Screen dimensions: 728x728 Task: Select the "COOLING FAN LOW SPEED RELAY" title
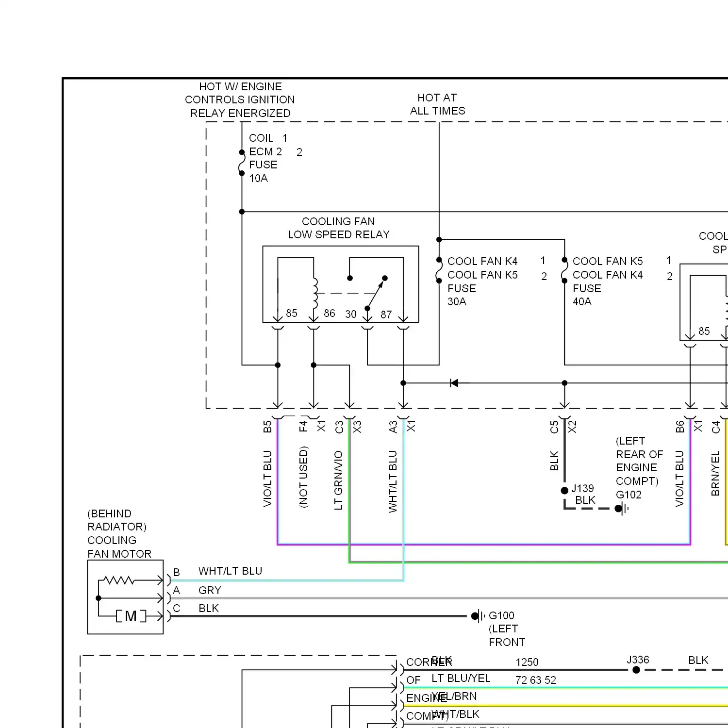[x=339, y=228]
